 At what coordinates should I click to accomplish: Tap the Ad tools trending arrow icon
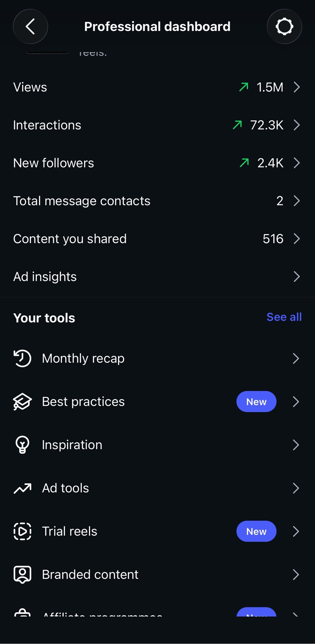(22, 488)
